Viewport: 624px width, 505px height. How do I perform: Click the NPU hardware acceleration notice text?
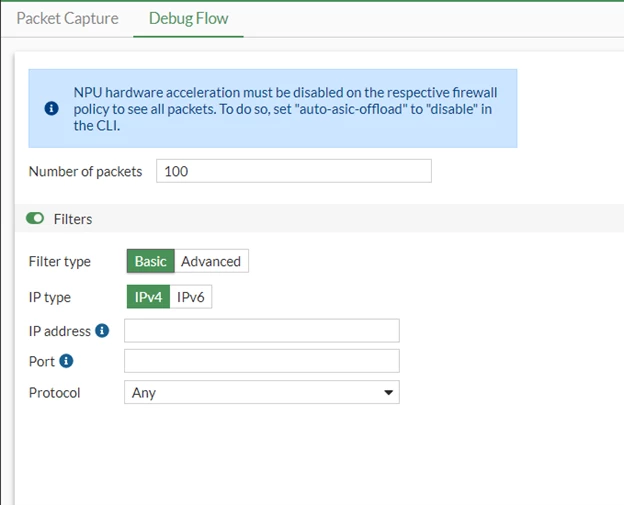click(x=285, y=109)
